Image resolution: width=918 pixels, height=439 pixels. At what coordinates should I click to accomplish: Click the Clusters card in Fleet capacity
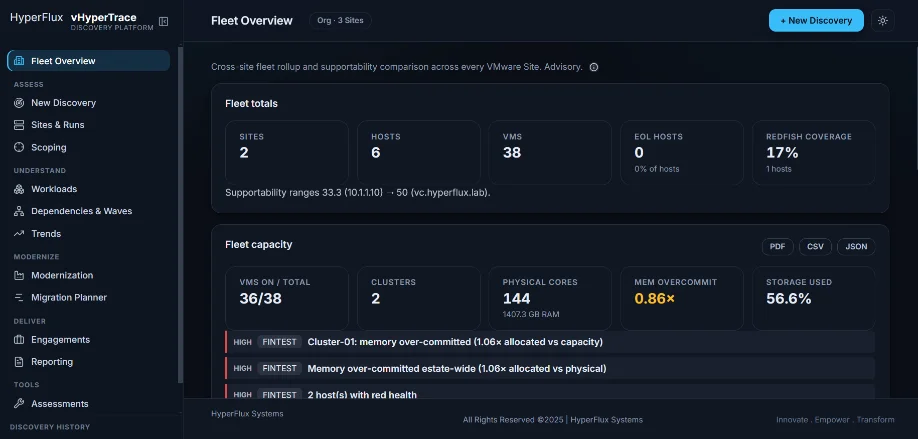[x=419, y=299]
